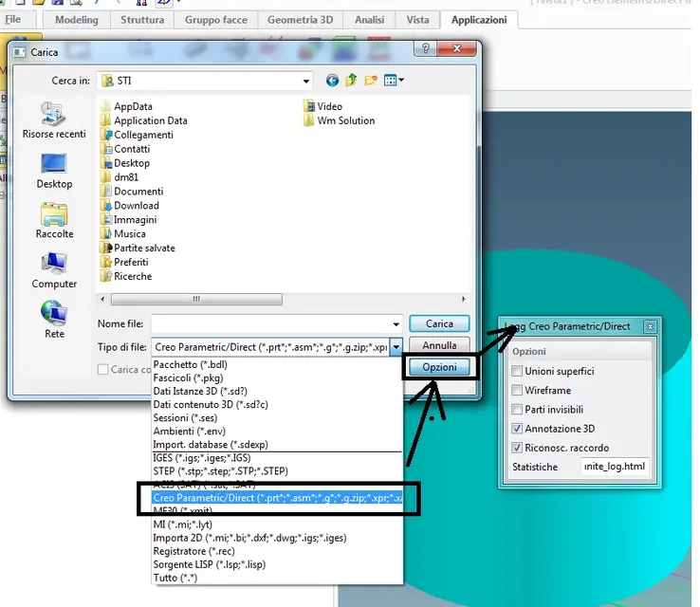The height and width of the screenshot is (607, 700).
Task: Select the Collegamenti folder
Action: (x=138, y=135)
